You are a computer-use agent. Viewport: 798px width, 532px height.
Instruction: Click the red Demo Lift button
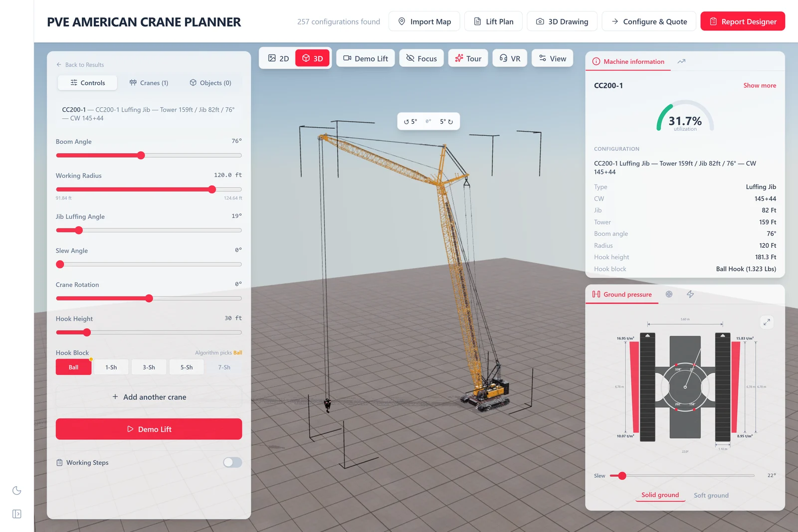pyautogui.click(x=149, y=429)
